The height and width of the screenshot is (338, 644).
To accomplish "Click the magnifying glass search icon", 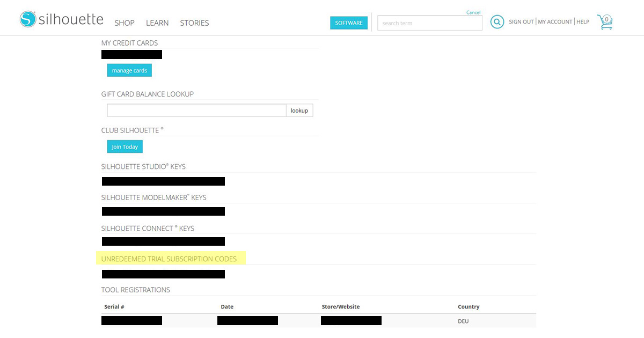I will (x=497, y=22).
